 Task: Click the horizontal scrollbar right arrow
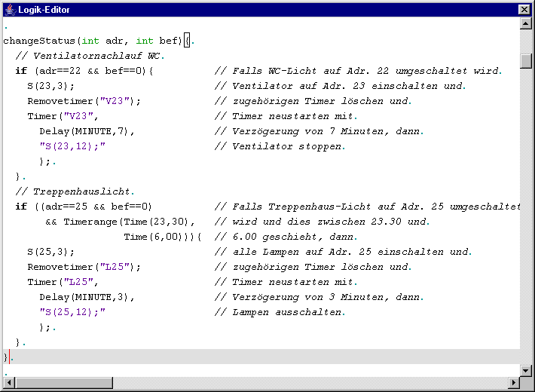513,383
